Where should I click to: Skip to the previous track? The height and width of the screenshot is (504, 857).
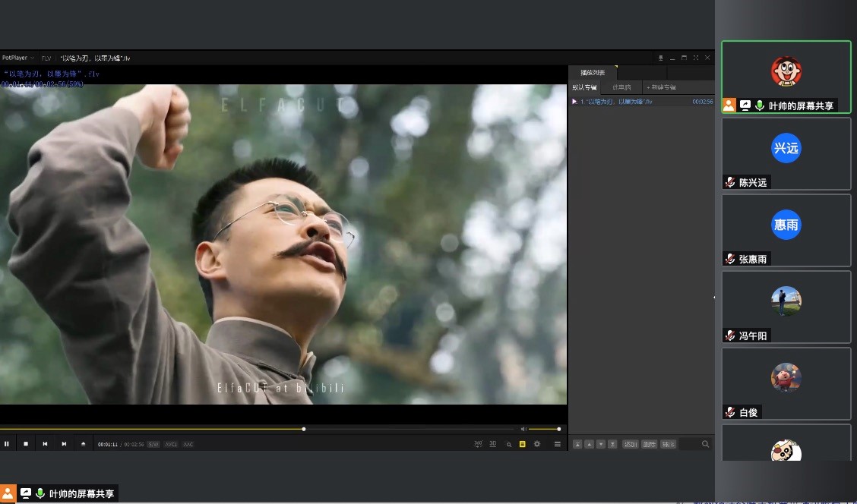[x=45, y=444]
